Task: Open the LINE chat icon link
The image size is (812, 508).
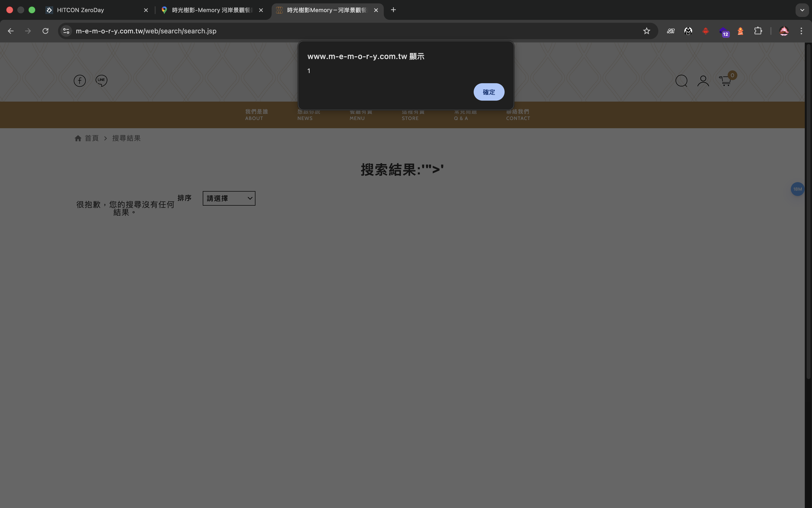Action: click(101, 81)
